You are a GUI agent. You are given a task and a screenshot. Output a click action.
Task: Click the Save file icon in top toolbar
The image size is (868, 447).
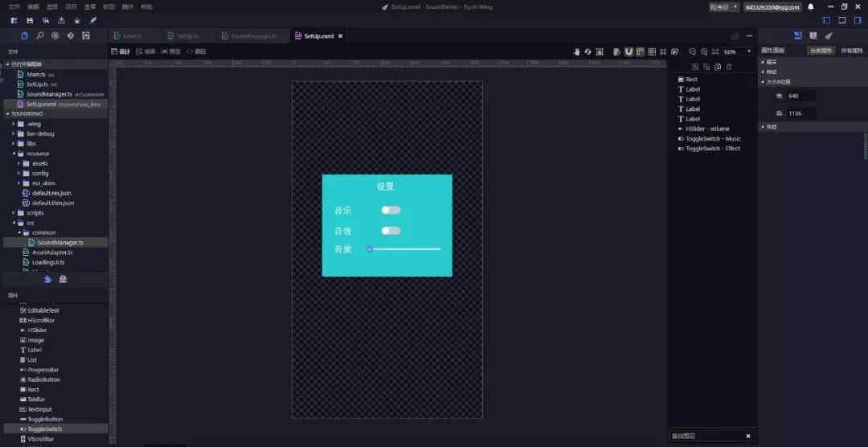point(30,20)
